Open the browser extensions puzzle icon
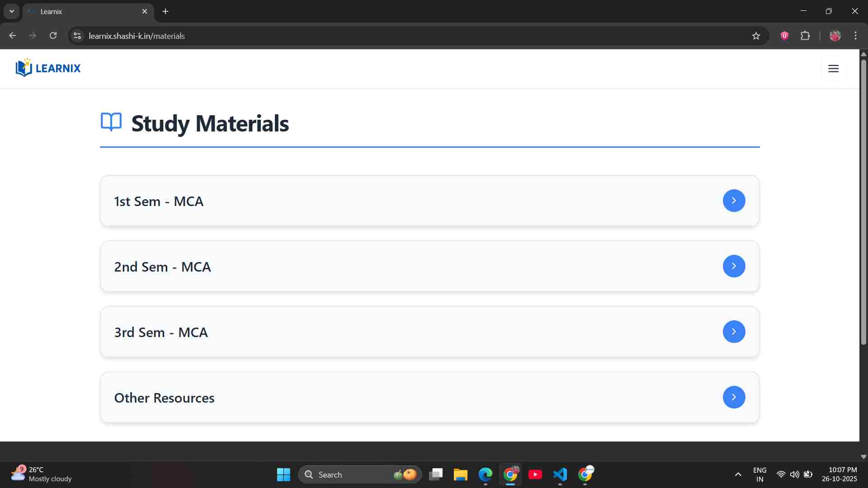 tap(805, 36)
